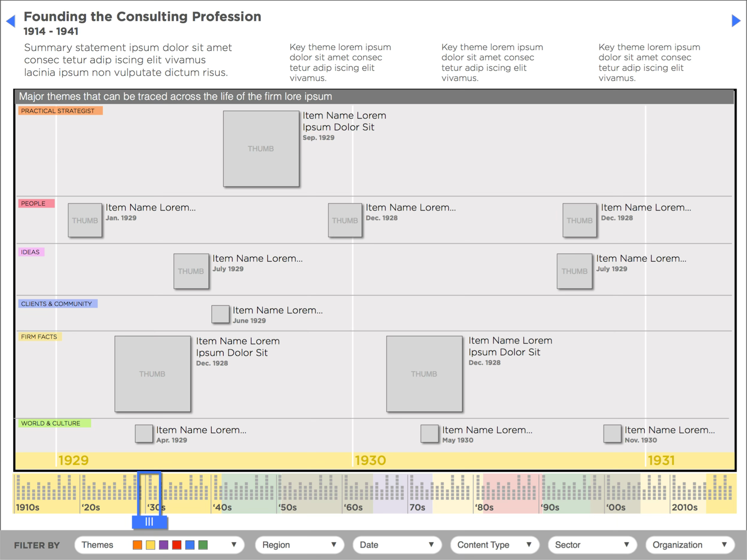Image resolution: width=747 pixels, height=560 pixels.
Task: Select the World & Culture theme tag
Action: tap(54, 423)
